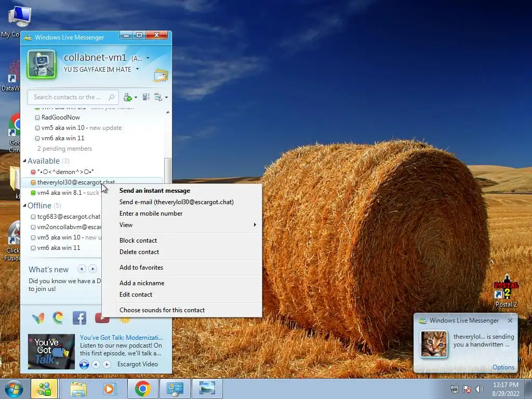Screen dimensions: 532x399
Task: Open 2 pending members
Action: coord(64,149)
